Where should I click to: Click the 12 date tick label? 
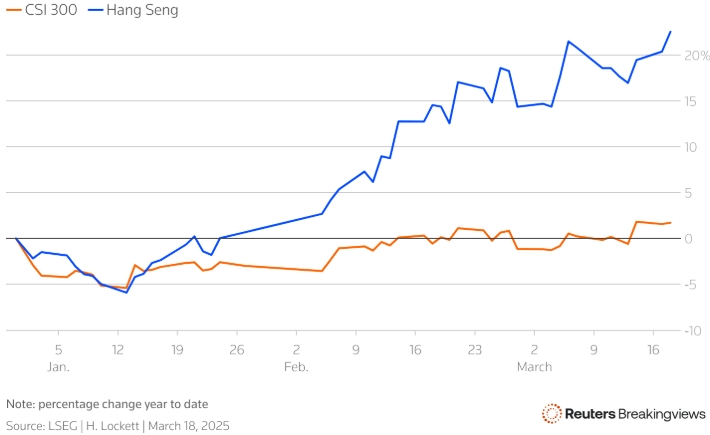117,350
